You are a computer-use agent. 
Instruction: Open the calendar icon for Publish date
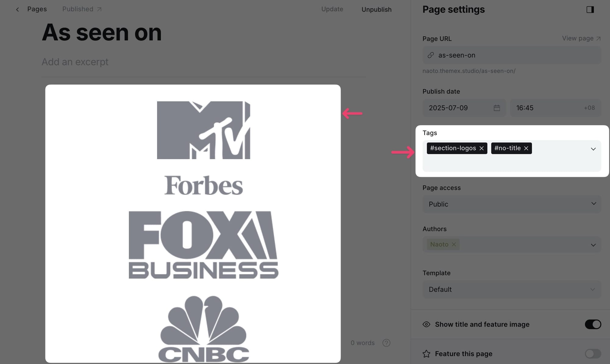click(497, 108)
